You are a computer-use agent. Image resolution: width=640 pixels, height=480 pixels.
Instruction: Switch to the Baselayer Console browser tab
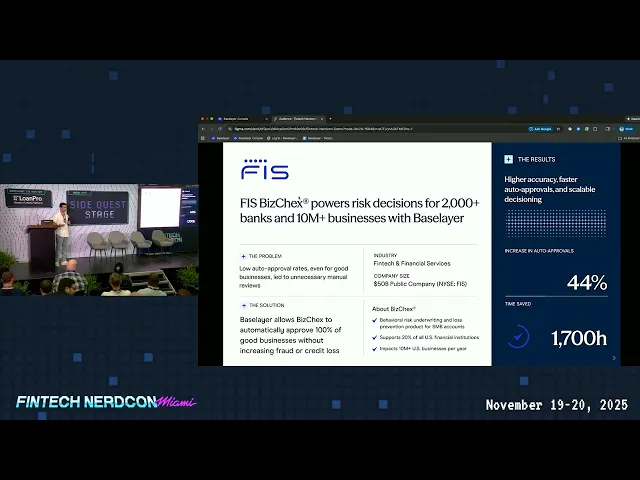[x=243, y=119]
